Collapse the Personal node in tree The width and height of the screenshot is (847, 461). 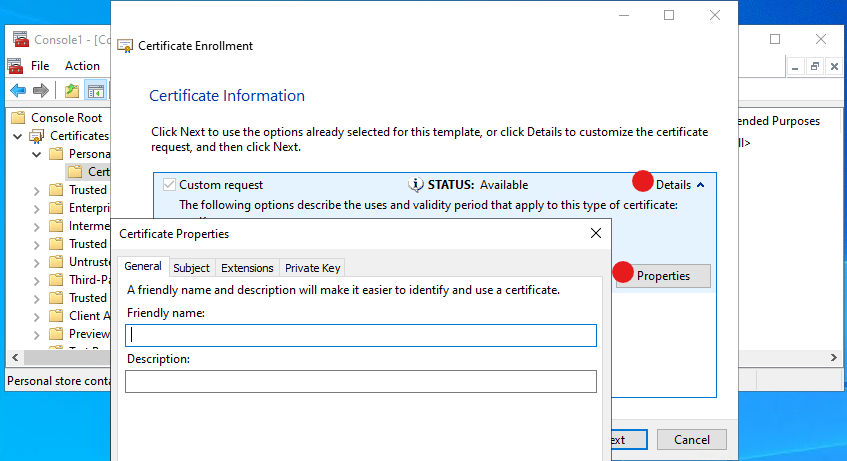[x=36, y=155]
